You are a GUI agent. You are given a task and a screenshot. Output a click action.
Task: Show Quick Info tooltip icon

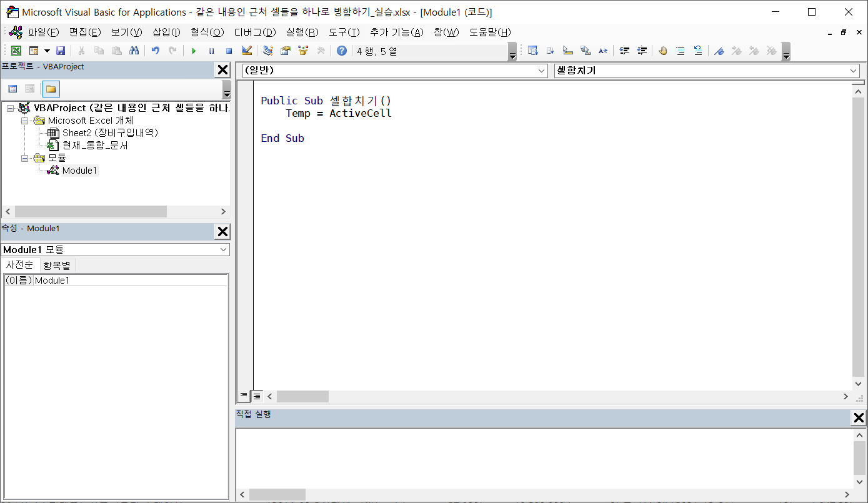pyautogui.click(x=567, y=51)
